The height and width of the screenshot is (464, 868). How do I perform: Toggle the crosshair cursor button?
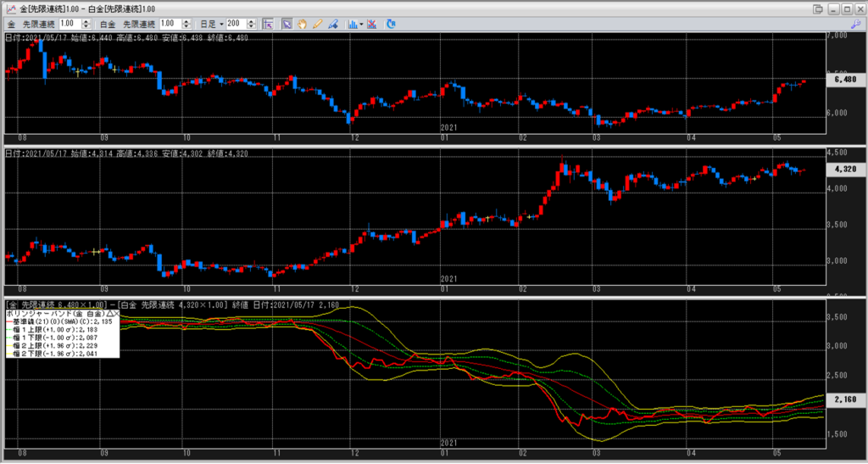point(267,24)
